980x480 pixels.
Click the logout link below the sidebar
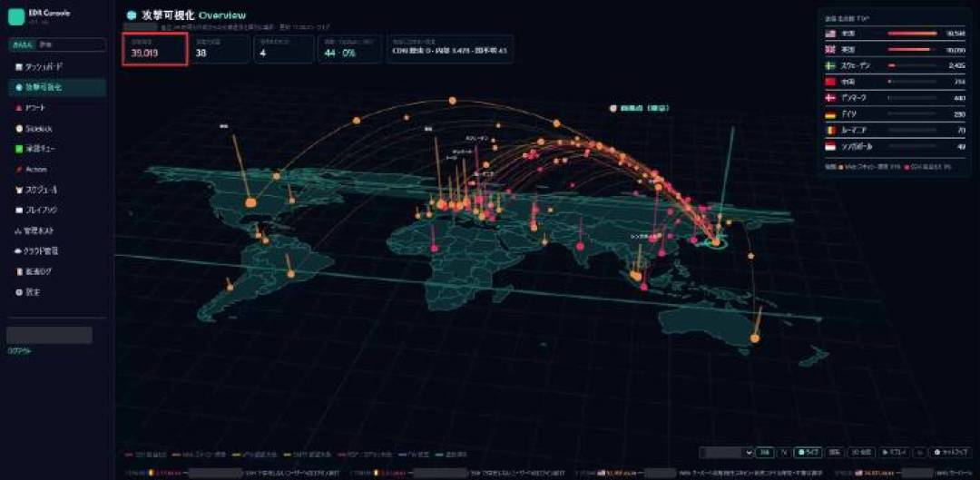(19, 350)
